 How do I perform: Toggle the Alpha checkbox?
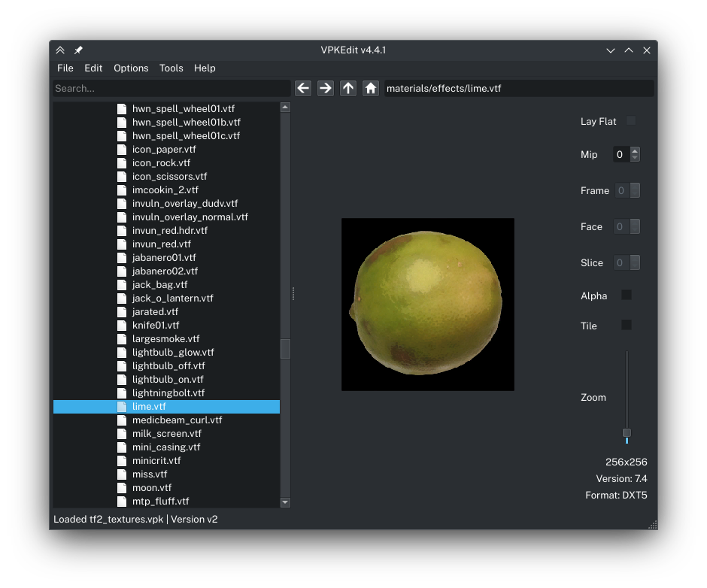pyautogui.click(x=627, y=296)
